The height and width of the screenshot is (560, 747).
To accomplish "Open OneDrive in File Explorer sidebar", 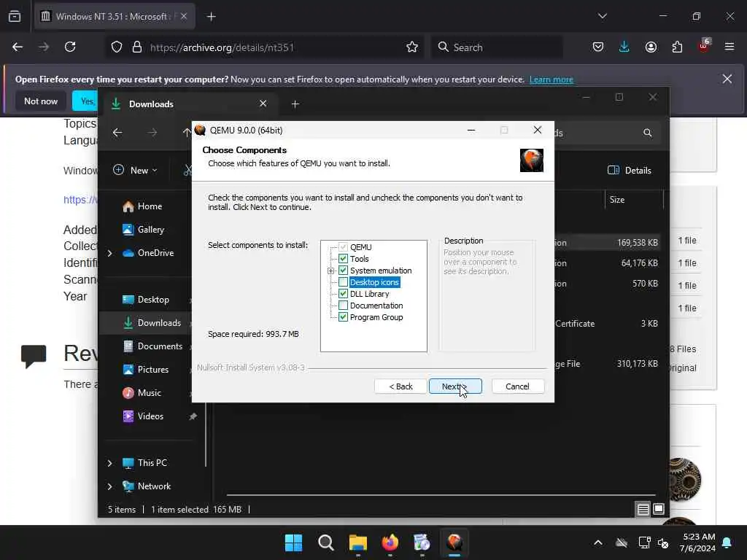I will click(148, 253).
